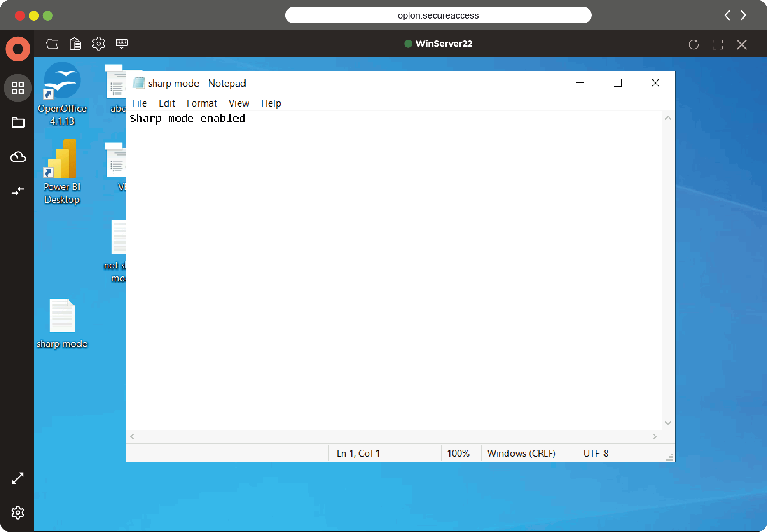Open the cloud icon in sidebar
The image size is (767, 532).
pyautogui.click(x=18, y=157)
